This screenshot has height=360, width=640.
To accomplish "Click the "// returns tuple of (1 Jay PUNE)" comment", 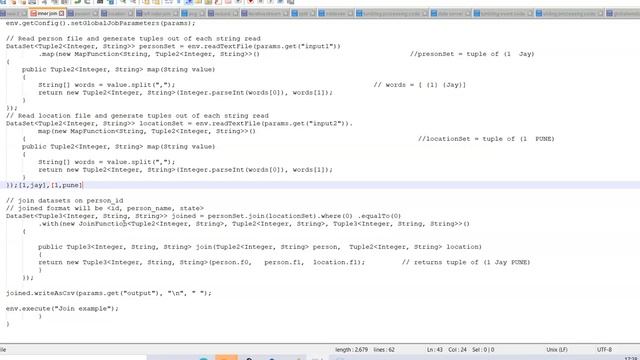I will (x=466, y=262).
